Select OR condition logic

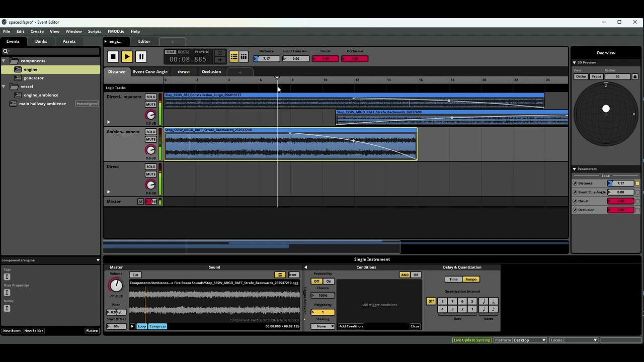click(416, 275)
